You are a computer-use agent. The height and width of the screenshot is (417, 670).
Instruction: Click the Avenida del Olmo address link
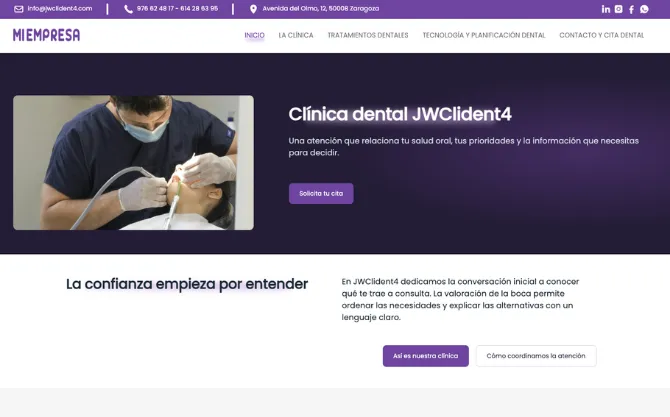tap(320, 9)
